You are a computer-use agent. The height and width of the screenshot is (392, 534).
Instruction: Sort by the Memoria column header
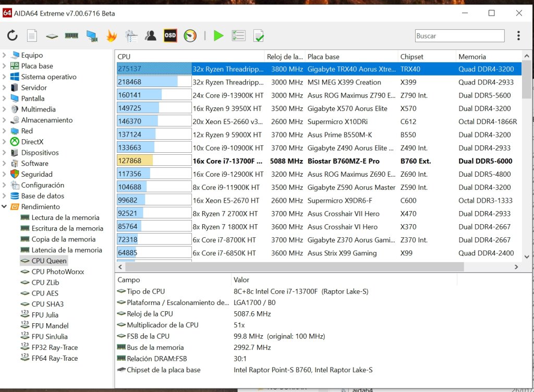point(488,56)
